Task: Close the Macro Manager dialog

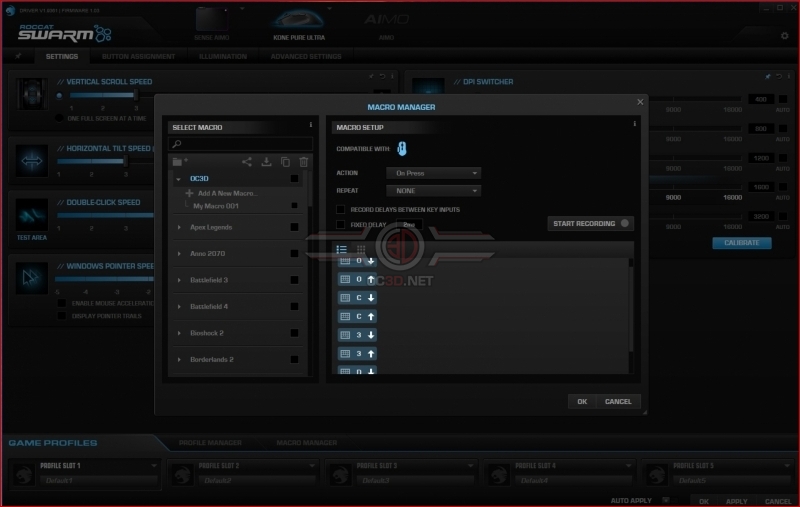Action: [640, 102]
